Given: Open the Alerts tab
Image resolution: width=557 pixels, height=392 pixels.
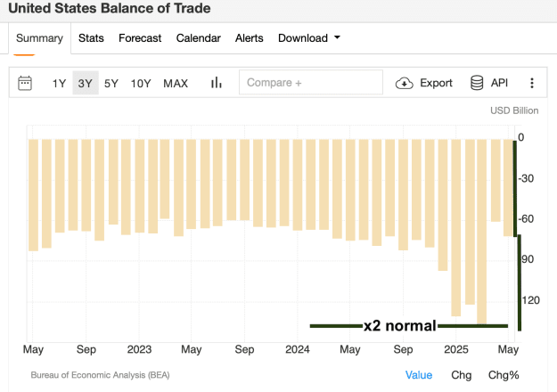Looking at the screenshot, I should 249,38.
